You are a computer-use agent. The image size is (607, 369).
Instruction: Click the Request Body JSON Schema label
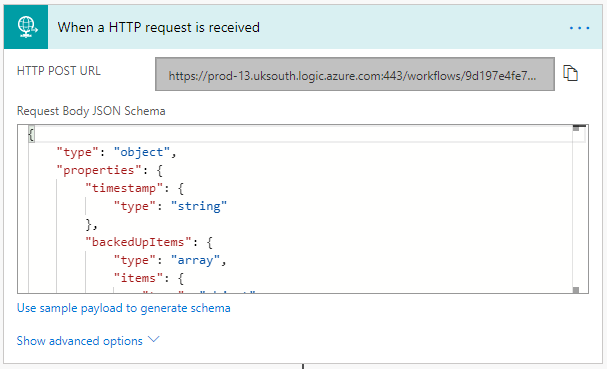point(91,111)
